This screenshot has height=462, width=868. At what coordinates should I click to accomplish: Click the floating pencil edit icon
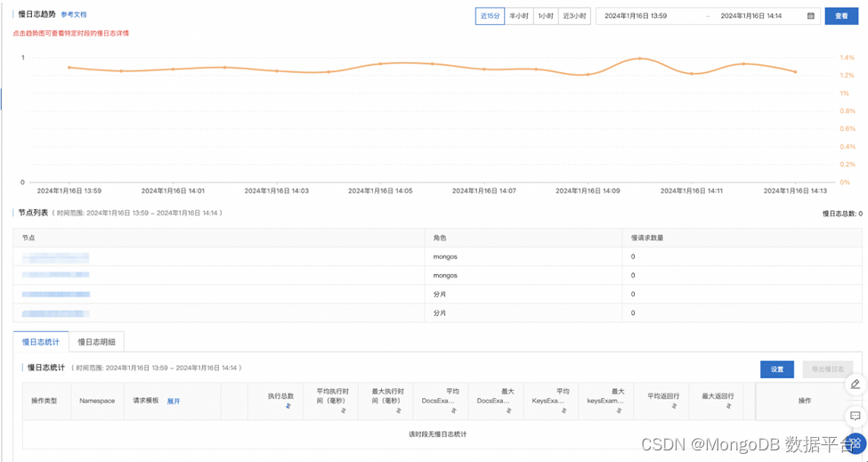click(856, 384)
